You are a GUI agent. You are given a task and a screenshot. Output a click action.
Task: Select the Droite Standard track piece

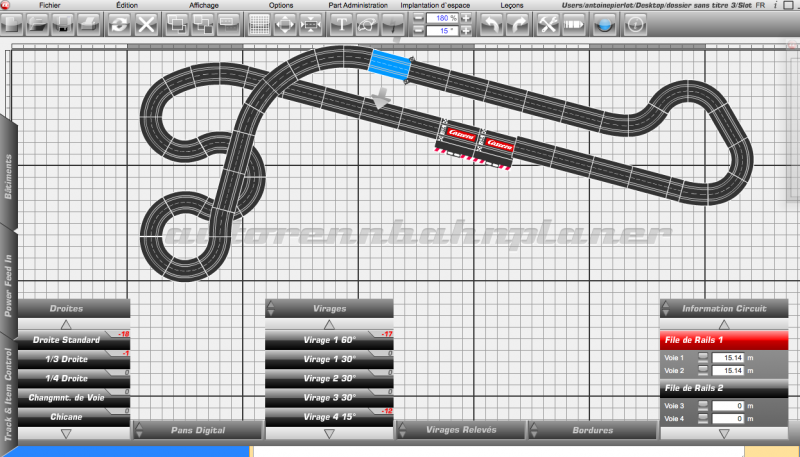[x=66, y=340]
